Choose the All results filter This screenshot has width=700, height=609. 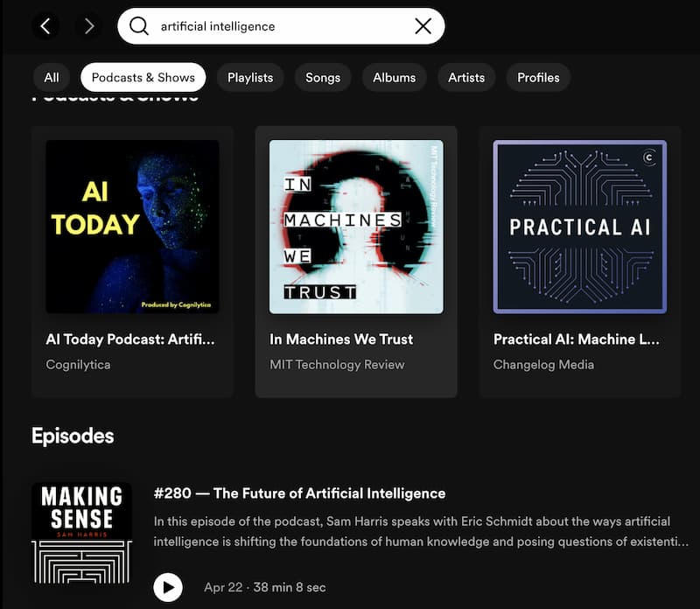(51, 77)
